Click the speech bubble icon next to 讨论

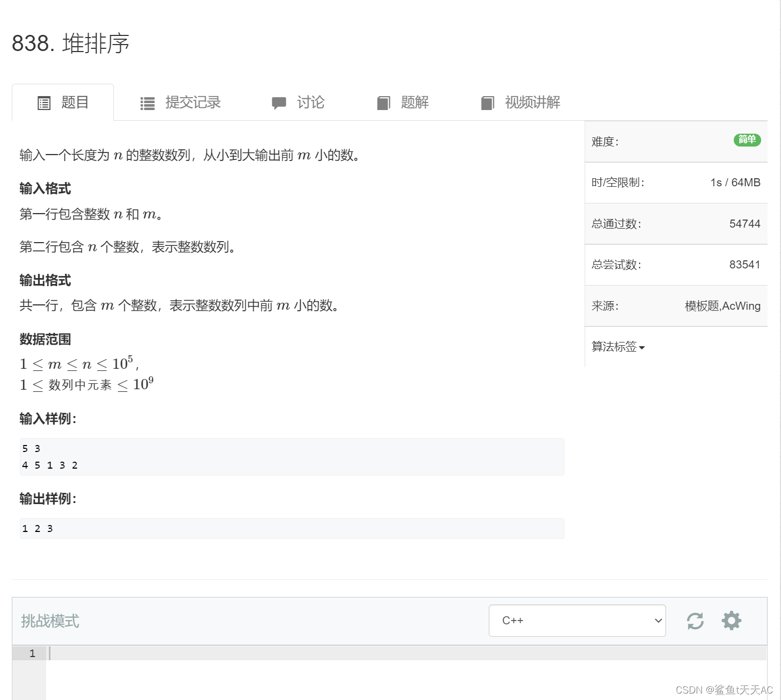tap(279, 103)
